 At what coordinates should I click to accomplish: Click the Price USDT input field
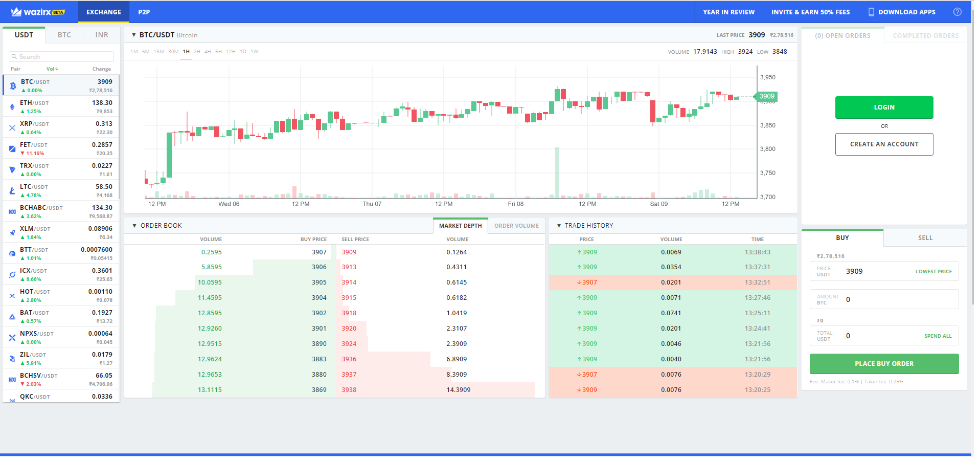(884, 271)
